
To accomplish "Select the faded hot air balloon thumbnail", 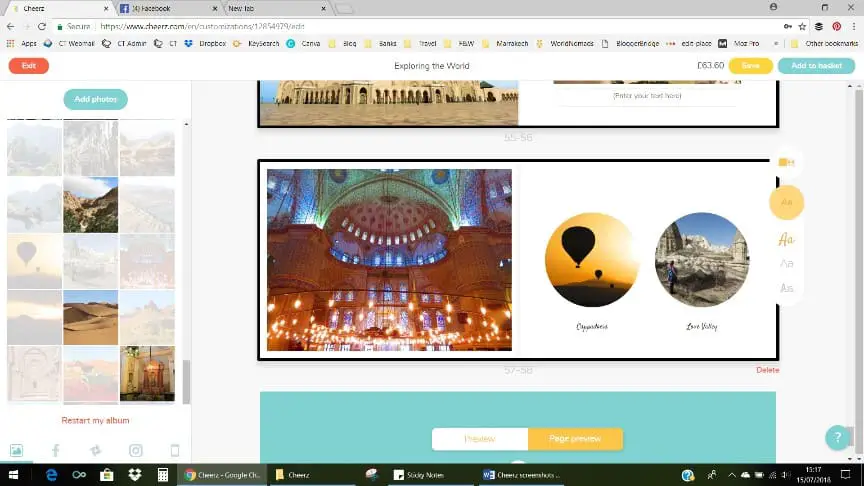I will (34, 261).
